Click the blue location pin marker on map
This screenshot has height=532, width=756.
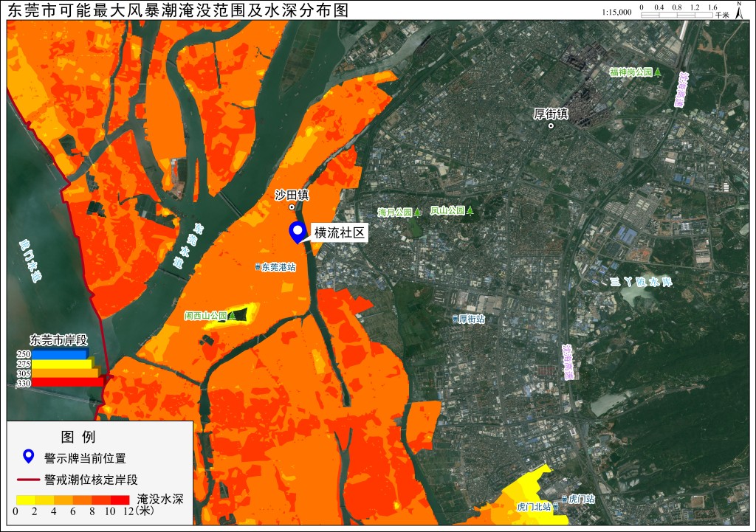click(298, 232)
